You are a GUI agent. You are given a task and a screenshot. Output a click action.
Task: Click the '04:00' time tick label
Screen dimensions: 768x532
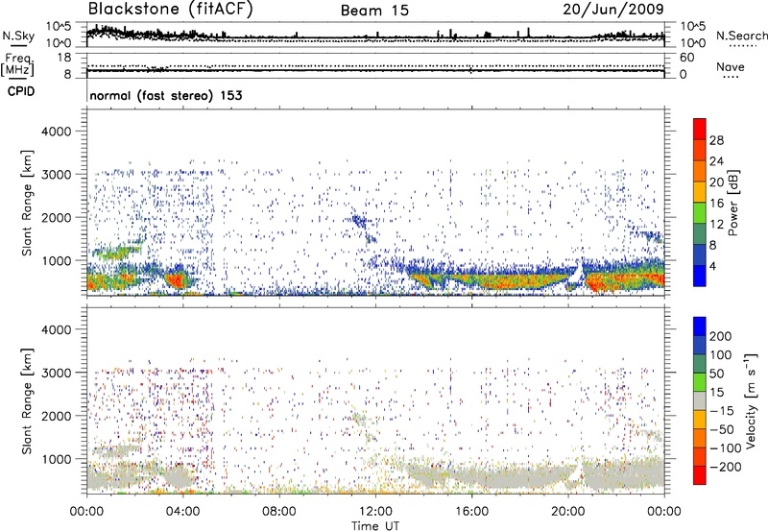[x=182, y=512]
